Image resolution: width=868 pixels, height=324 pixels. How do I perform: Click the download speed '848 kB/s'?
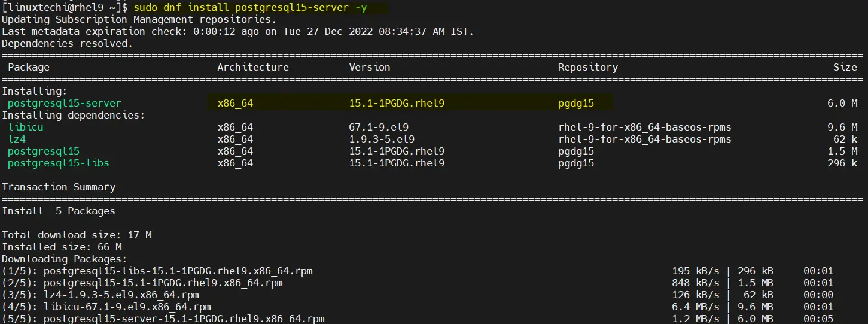pyautogui.click(x=696, y=283)
